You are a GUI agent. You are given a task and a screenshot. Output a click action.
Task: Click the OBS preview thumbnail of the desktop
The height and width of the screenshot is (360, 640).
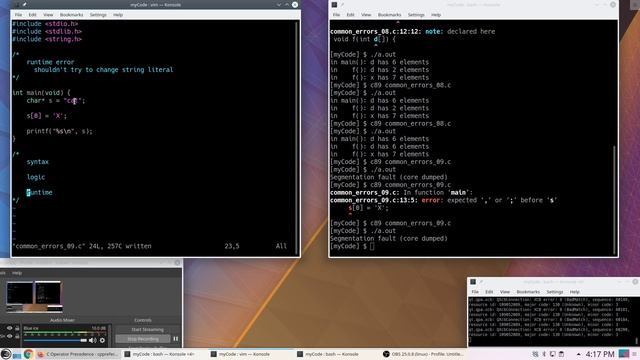click(34, 296)
